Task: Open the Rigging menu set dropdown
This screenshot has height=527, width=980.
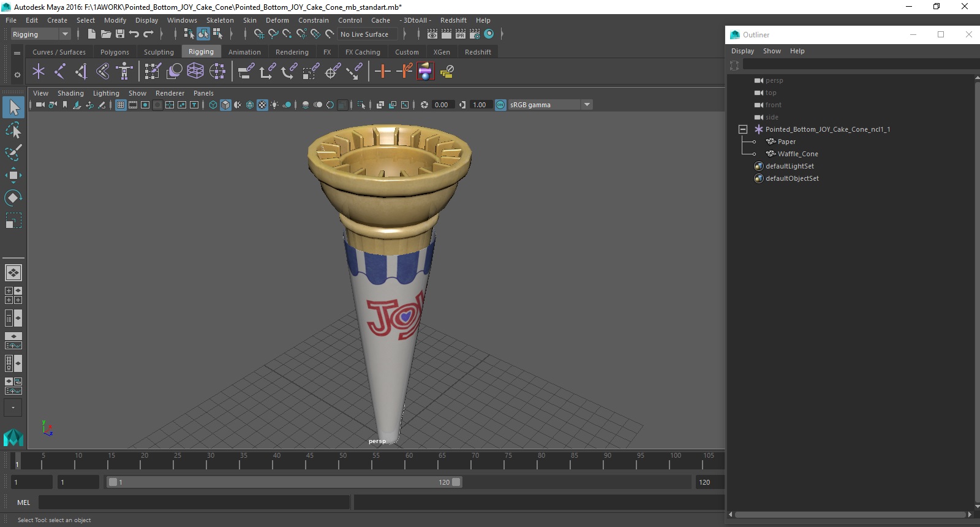Action: [x=40, y=34]
